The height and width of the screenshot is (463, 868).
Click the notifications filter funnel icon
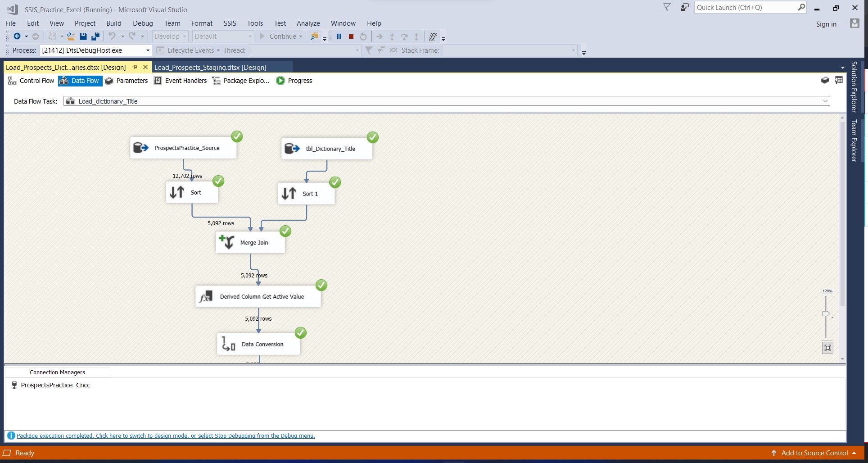667,8
